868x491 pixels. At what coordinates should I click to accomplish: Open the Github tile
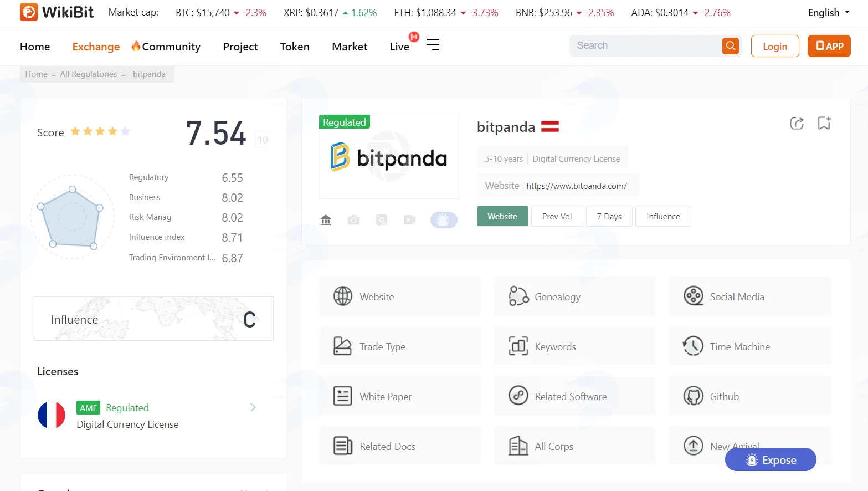point(750,396)
